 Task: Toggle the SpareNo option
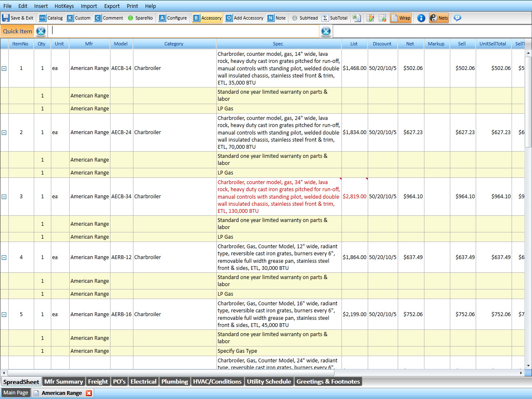pyautogui.click(x=141, y=18)
